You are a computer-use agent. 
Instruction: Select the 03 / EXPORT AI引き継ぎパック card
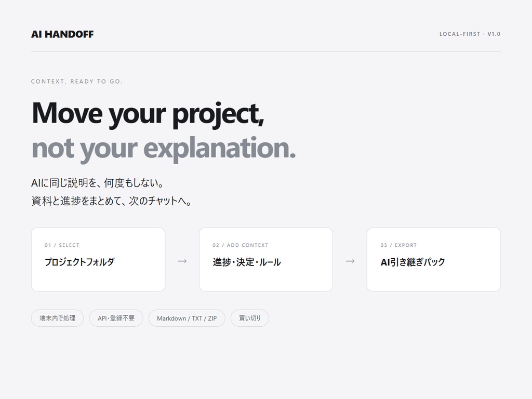(434, 260)
